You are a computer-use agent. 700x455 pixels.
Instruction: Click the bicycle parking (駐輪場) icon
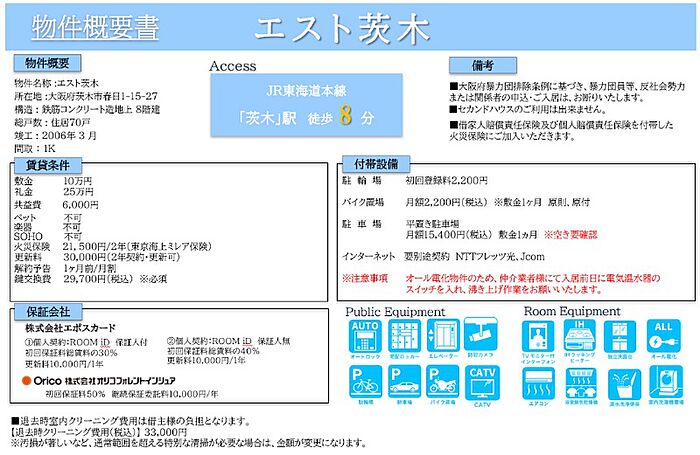click(x=365, y=381)
